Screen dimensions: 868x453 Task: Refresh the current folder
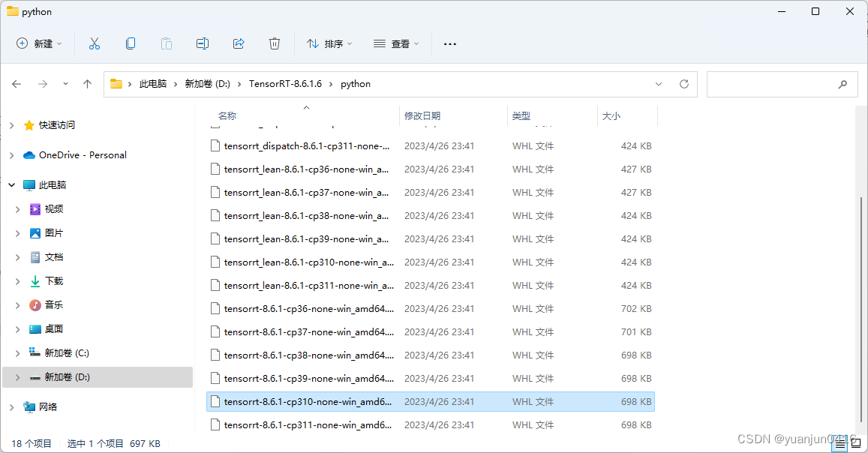684,84
